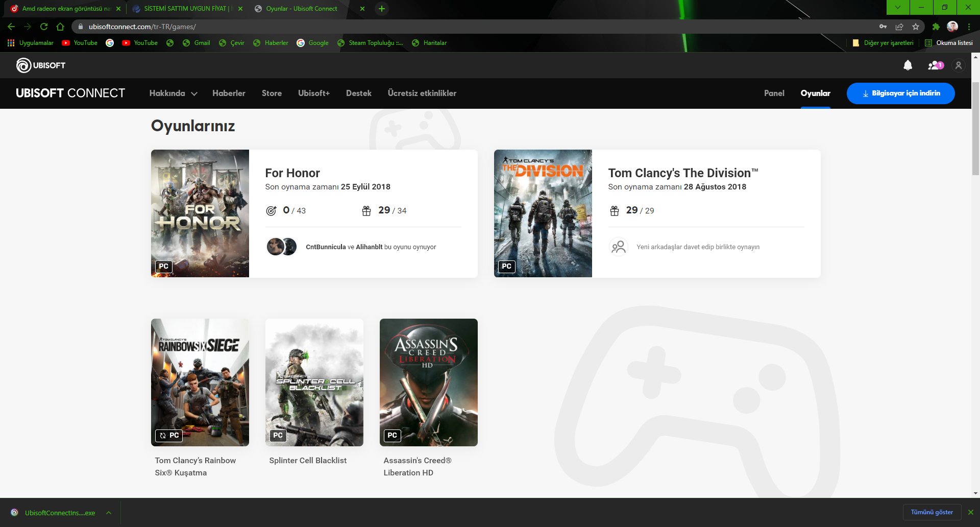
Task: Click the Rainbow Six Siege cover art
Action: 200,382
